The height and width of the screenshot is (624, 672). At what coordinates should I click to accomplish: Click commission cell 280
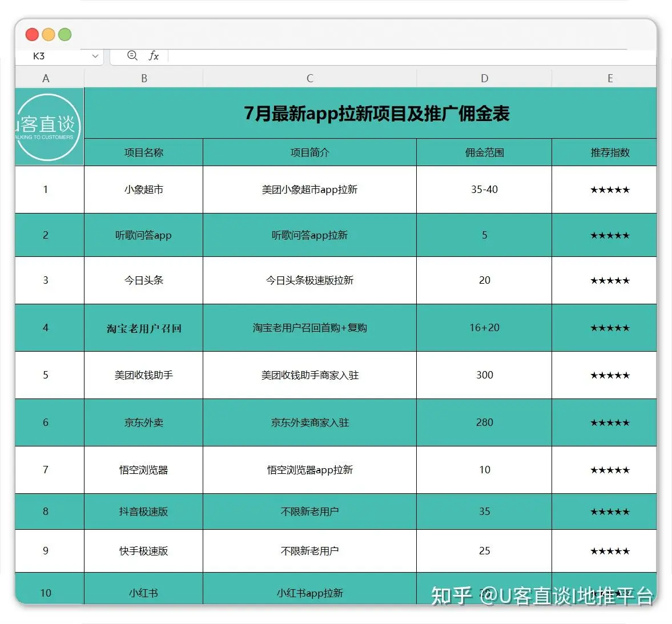tap(484, 422)
